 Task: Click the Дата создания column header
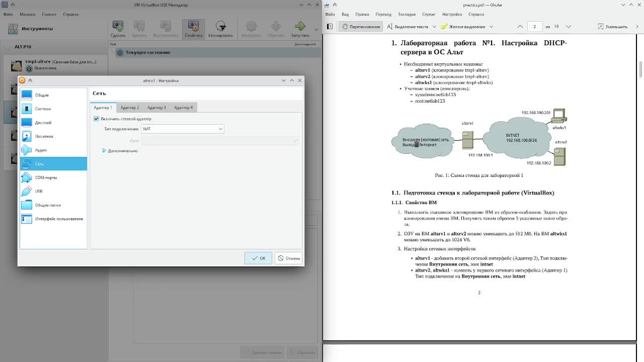[x=305, y=44]
